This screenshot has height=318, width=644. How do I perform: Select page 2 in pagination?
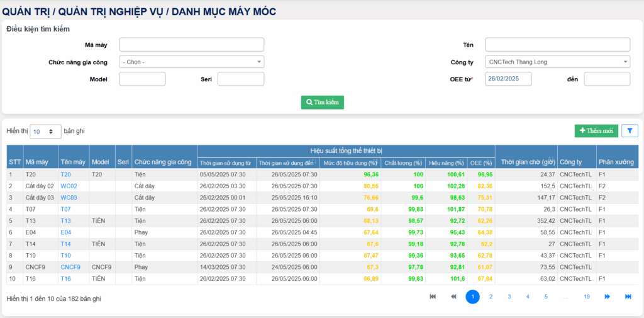(491, 297)
